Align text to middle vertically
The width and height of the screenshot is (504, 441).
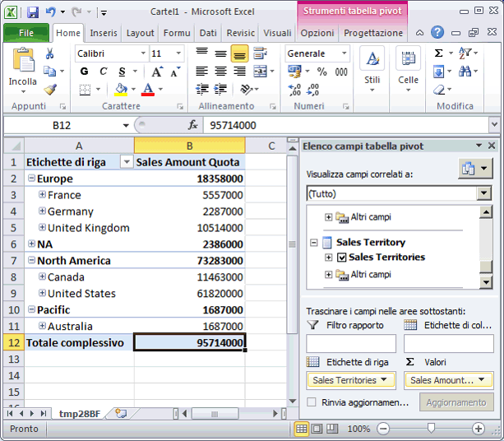tap(220, 53)
